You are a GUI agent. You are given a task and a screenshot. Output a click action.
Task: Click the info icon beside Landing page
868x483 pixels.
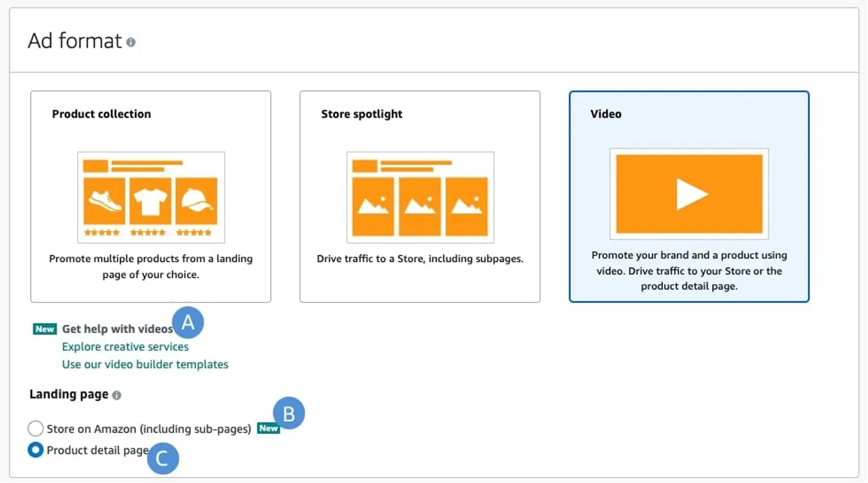pos(116,395)
